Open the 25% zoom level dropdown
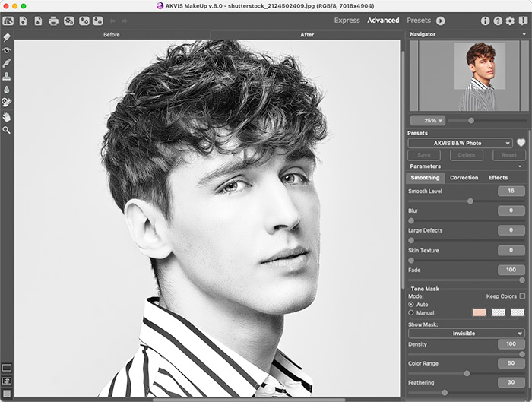This screenshot has height=402, width=532. click(x=428, y=120)
